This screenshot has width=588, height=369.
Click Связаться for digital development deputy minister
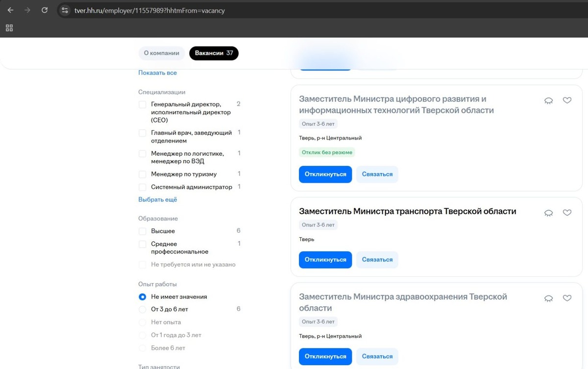(377, 174)
